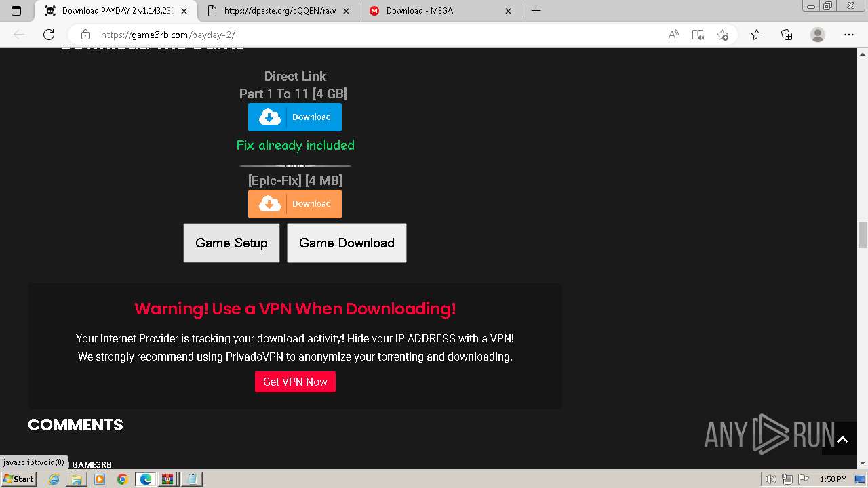Click the Game Setup button
This screenshot has width=868, height=488.
[x=231, y=243]
